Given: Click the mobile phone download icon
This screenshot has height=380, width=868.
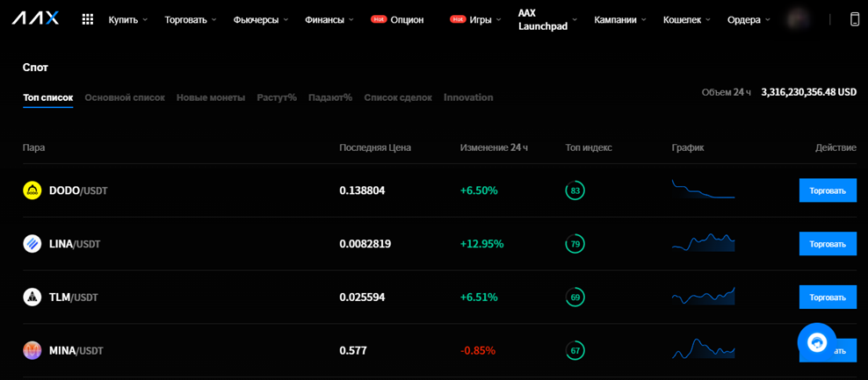Looking at the screenshot, I should (855, 19).
